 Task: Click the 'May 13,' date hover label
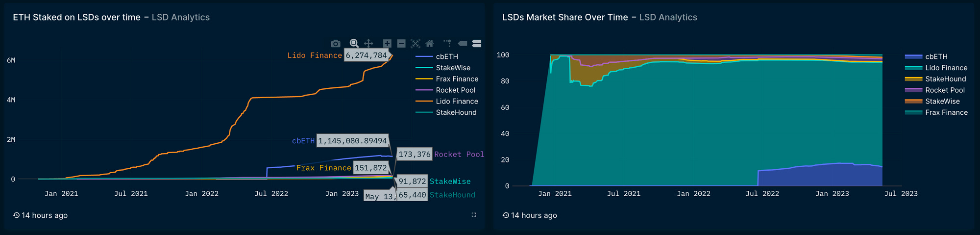coord(380,196)
